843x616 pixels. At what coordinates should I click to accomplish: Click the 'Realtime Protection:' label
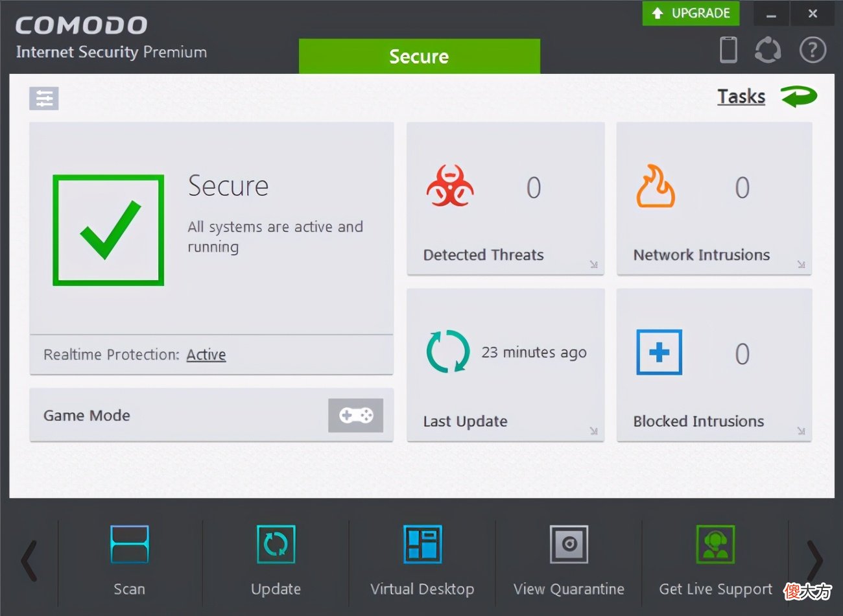point(112,355)
